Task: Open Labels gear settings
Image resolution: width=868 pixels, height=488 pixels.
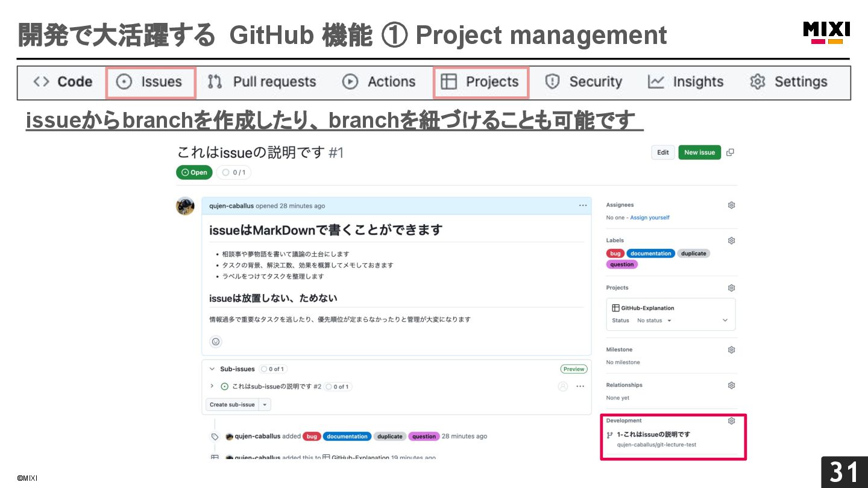Action: pos(731,240)
